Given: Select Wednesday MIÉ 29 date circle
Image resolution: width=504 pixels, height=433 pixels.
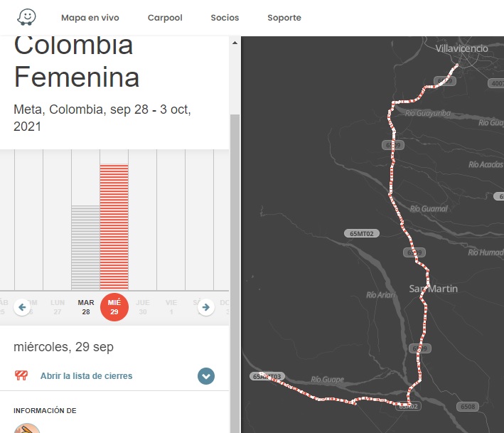Looking at the screenshot, I should tap(114, 307).
